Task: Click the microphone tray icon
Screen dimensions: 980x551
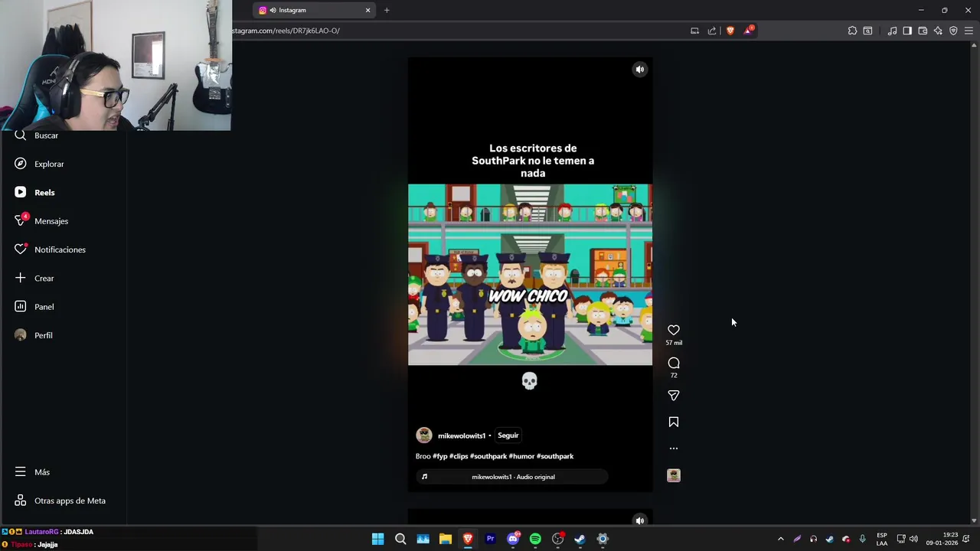Action: [862, 539]
